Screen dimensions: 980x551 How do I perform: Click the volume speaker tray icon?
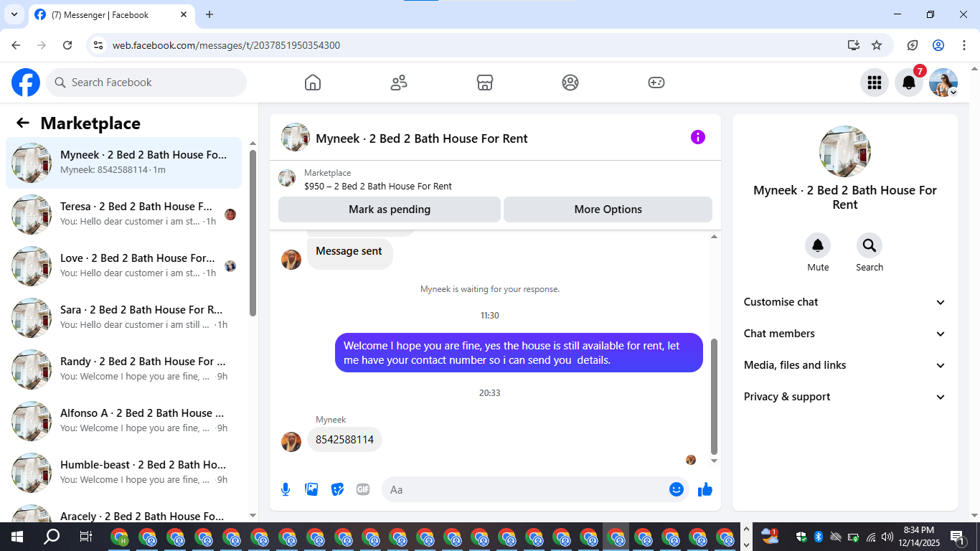tap(887, 537)
